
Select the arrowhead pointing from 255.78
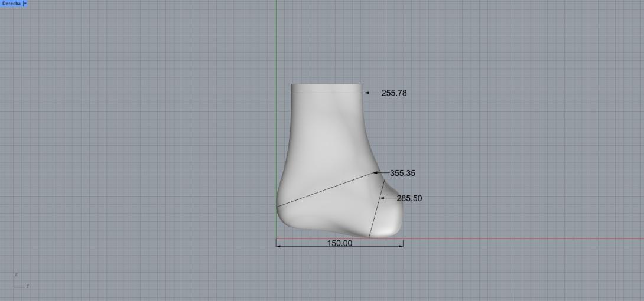coord(366,93)
